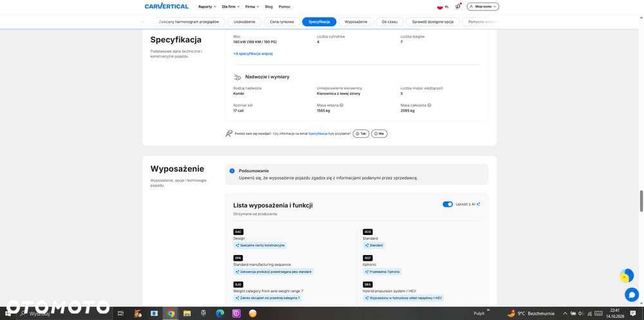Click the weather widget 9°C Bezchmurnie
The height and width of the screenshot is (320, 644).
[531, 314]
